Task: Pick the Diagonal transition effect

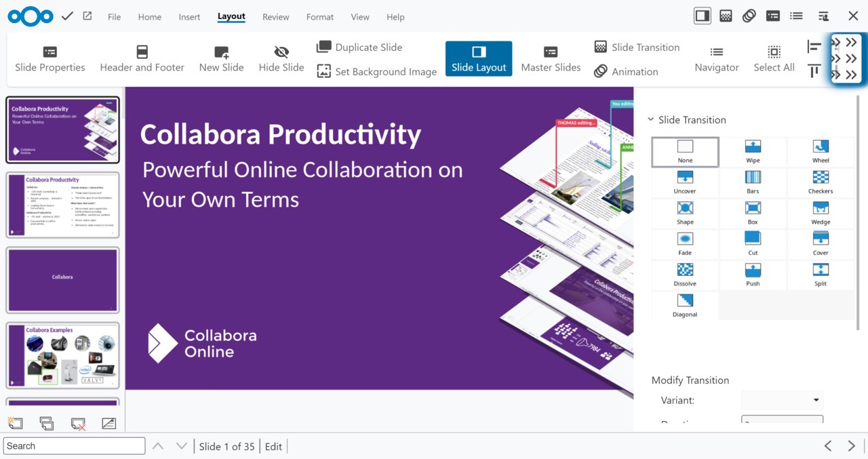Action: pos(685,305)
